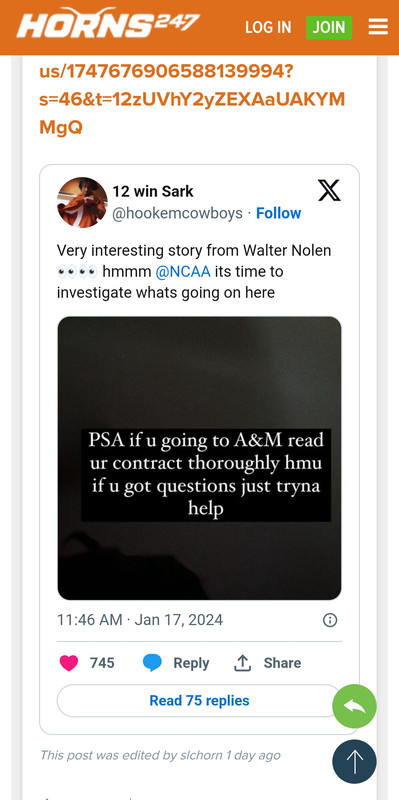The height and width of the screenshot is (800, 399).
Task: Click the @hookemcowboys handle
Action: pyautogui.click(x=178, y=213)
